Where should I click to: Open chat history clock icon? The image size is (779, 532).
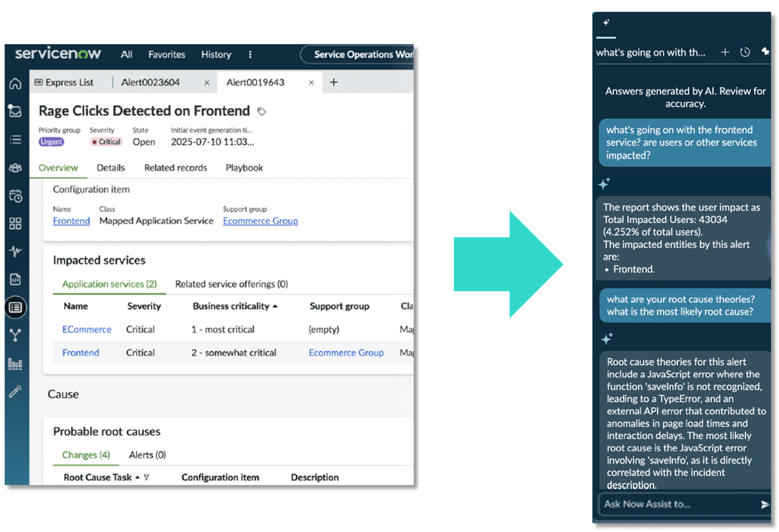pos(745,52)
